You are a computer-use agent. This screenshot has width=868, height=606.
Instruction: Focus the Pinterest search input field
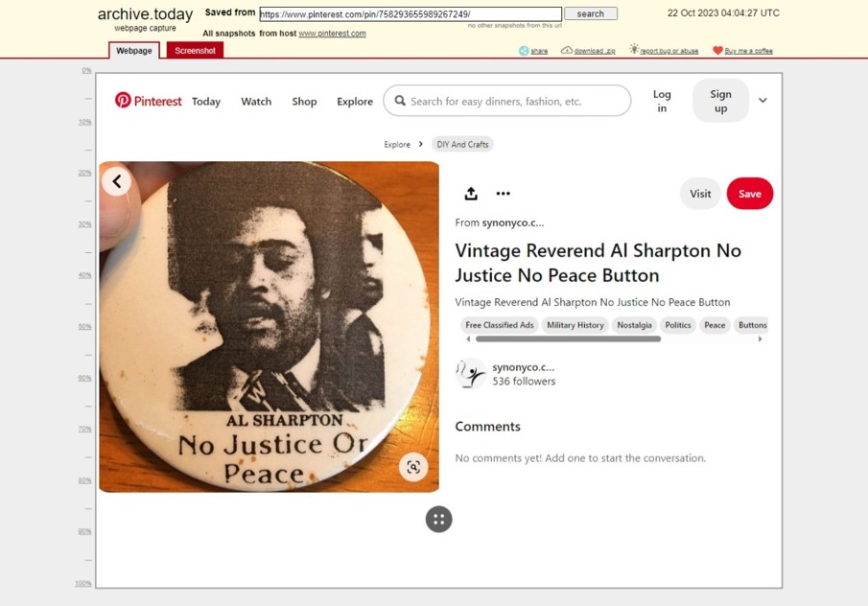[x=507, y=101]
